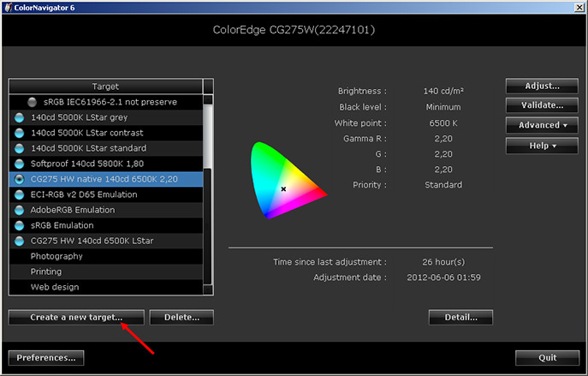The image size is (588, 376).
Task: Select the Web design target row
Action: click(106, 287)
